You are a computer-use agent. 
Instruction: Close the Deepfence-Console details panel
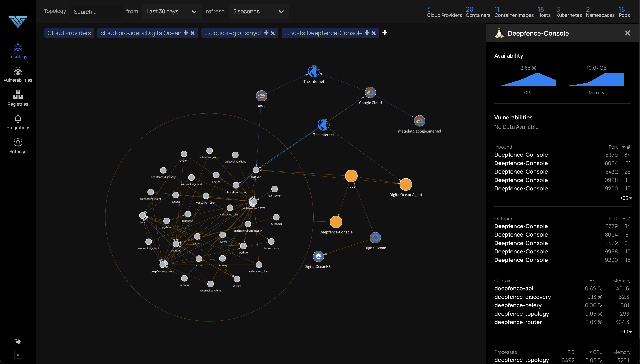tap(627, 33)
